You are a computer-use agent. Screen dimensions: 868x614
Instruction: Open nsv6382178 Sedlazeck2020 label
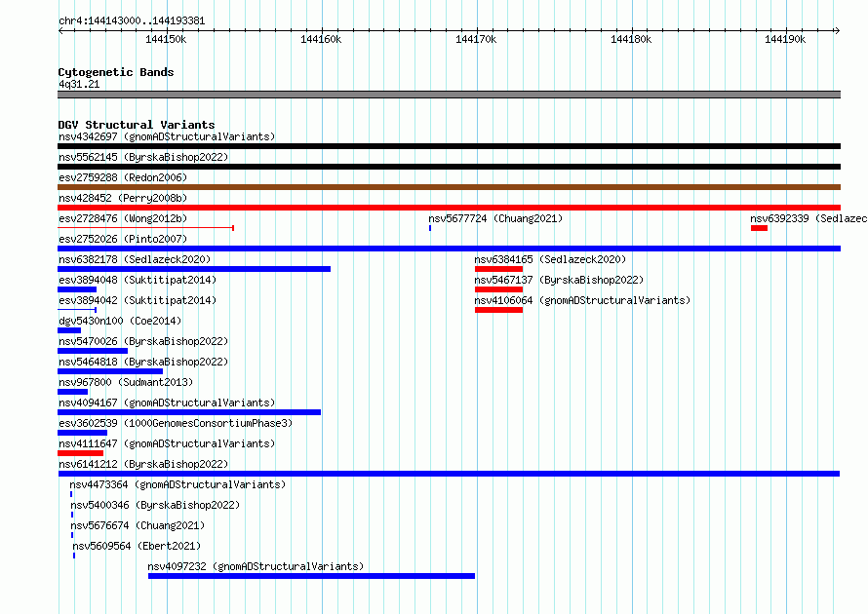(x=135, y=259)
